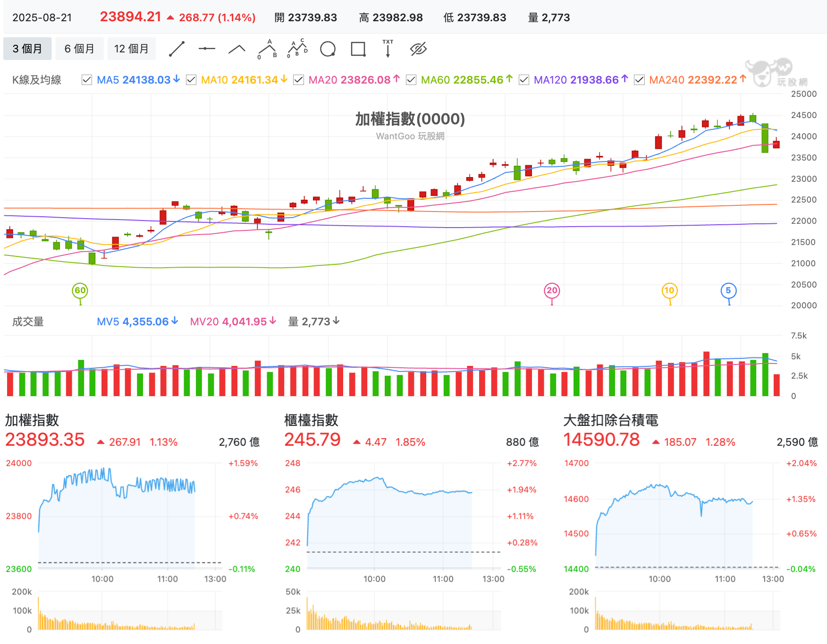
Task: Disable the MA240 moving average checkbox
Action: tap(639, 80)
